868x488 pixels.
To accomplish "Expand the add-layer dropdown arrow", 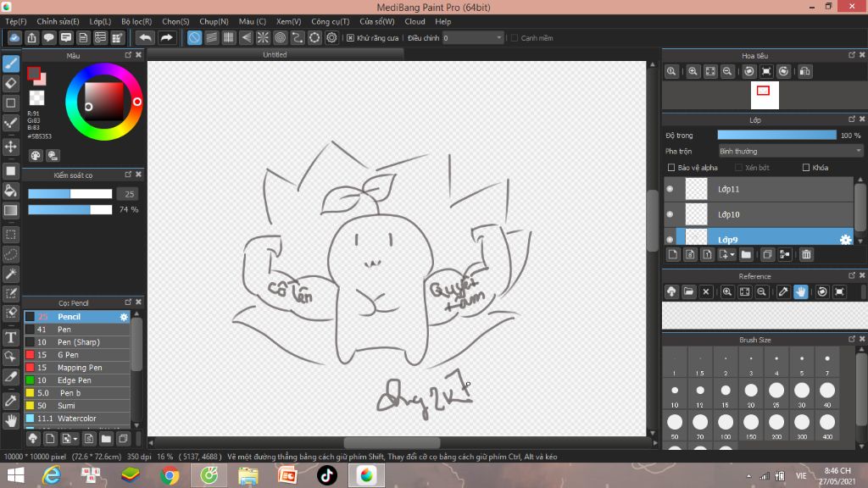I will [x=732, y=254].
